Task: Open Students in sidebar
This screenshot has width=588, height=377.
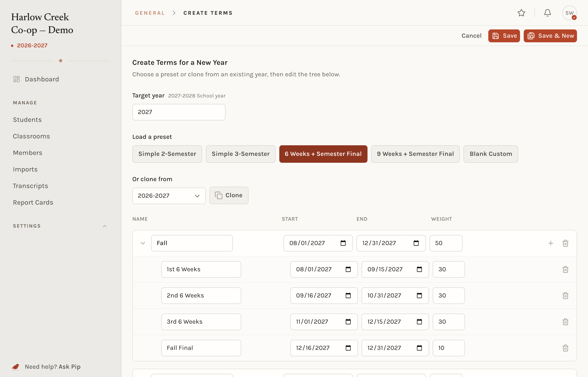Action: (x=27, y=120)
